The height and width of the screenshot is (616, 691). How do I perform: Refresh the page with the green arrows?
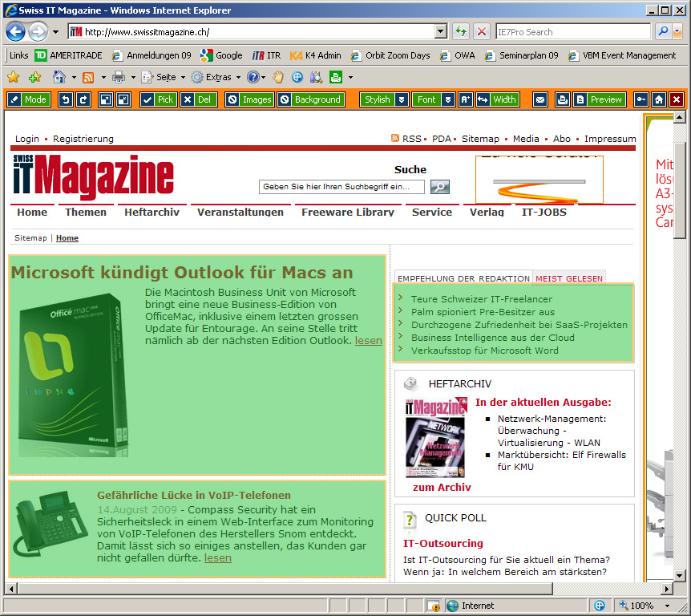[x=460, y=32]
